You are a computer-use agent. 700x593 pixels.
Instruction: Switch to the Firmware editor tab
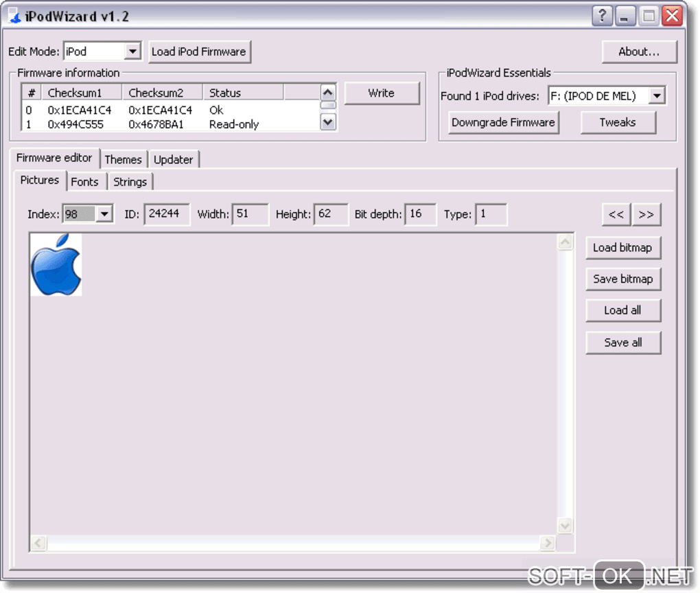coord(54,158)
